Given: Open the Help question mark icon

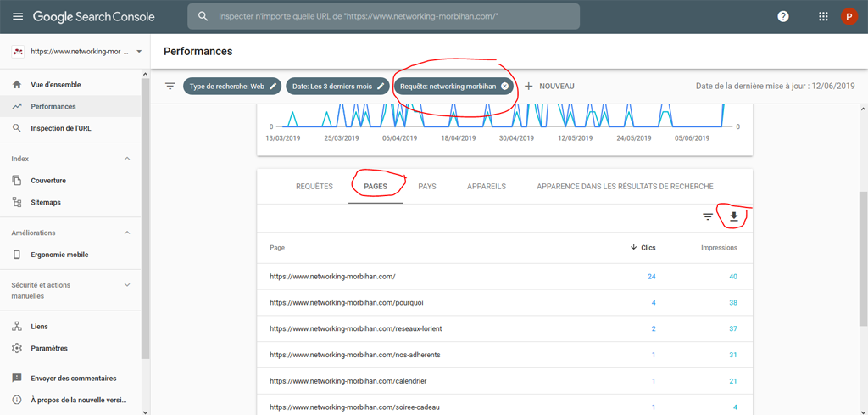Looking at the screenshot, I should click(x=782, y=17).
